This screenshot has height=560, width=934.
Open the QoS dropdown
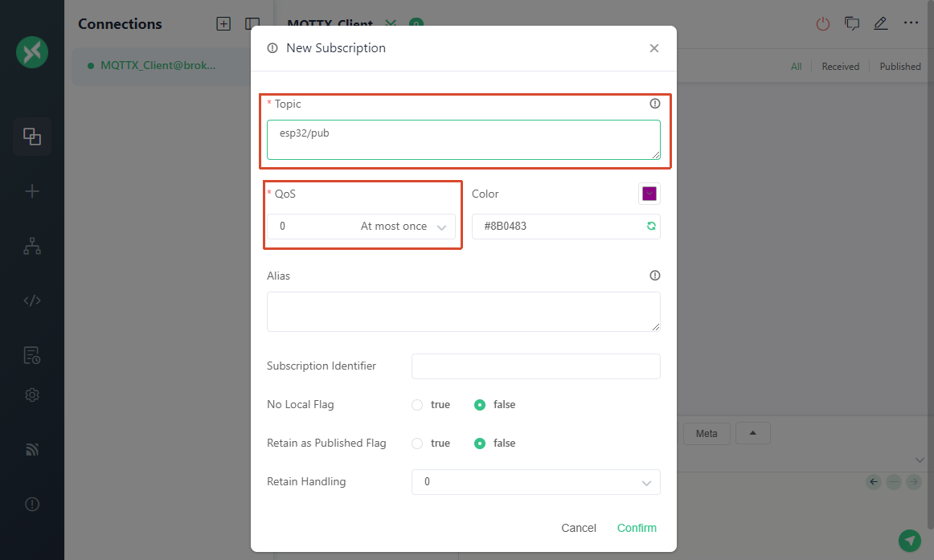coord(361,227)
